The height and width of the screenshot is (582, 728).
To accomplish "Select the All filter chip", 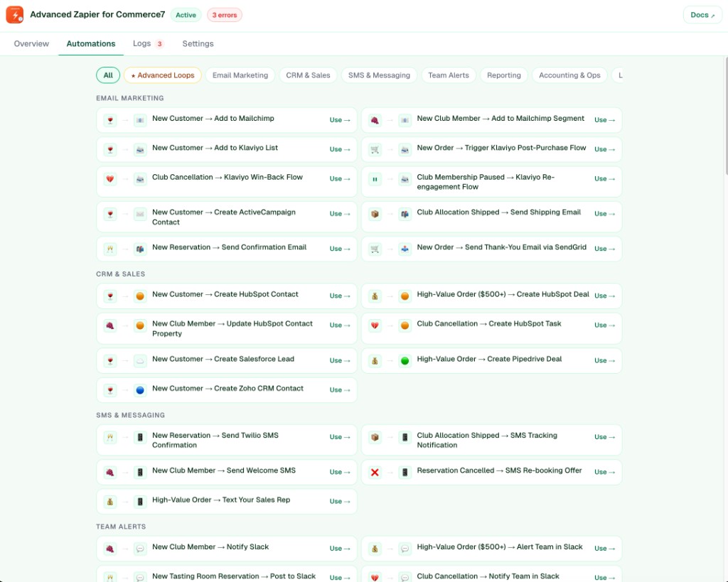I will point(108,75).
